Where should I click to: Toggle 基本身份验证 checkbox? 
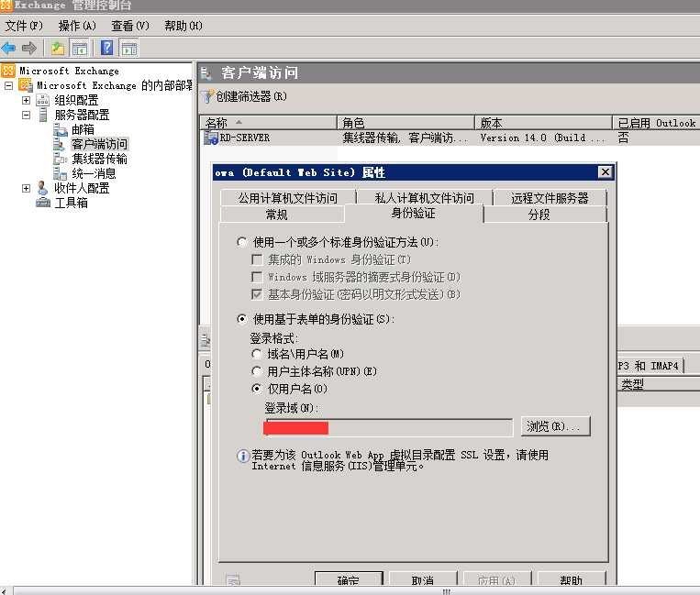point(257,294)
